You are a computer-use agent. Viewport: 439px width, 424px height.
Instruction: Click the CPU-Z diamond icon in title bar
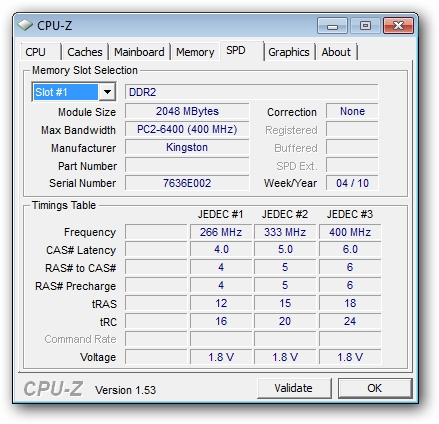[x=25, y=25]
